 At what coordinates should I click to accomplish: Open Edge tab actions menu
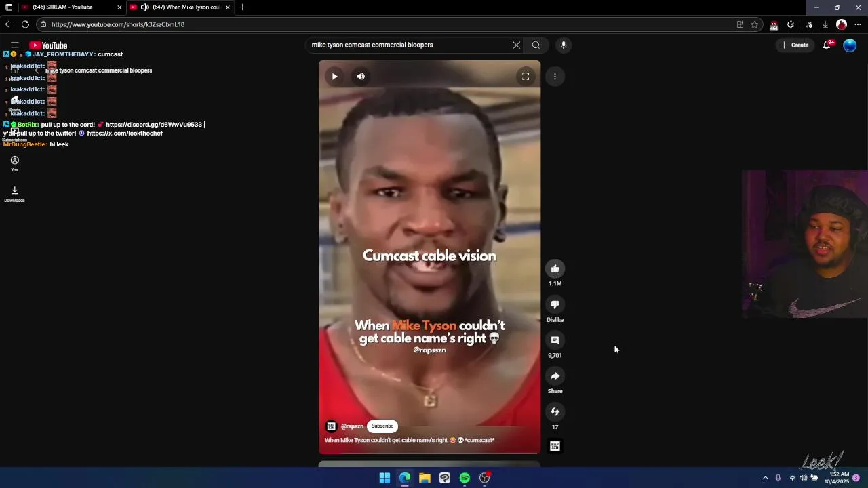pos(8,7)
